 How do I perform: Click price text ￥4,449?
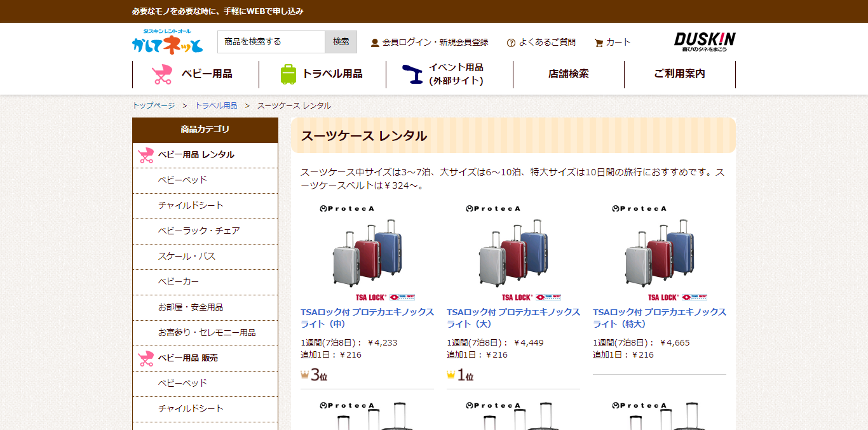[x=529, y=343]
